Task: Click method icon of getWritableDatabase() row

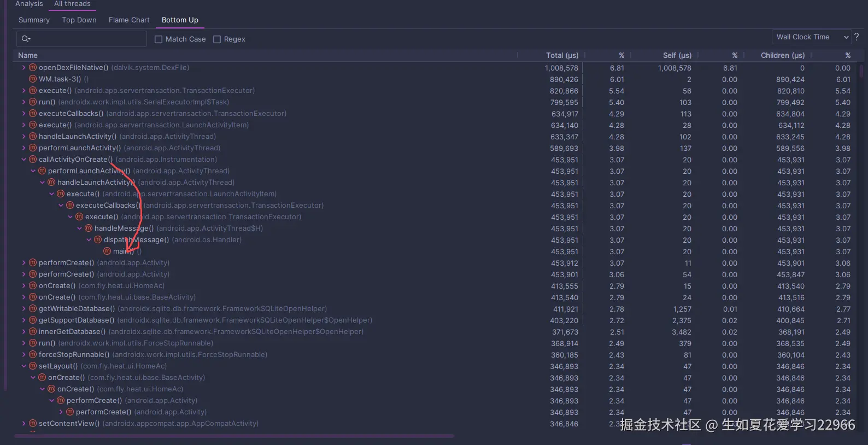Action: point(33,309)
